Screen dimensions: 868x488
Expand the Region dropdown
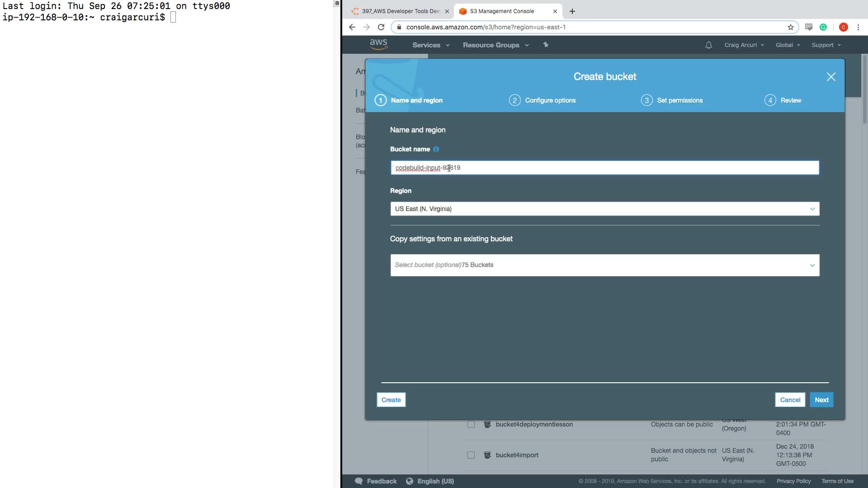[x=604, y=209]
